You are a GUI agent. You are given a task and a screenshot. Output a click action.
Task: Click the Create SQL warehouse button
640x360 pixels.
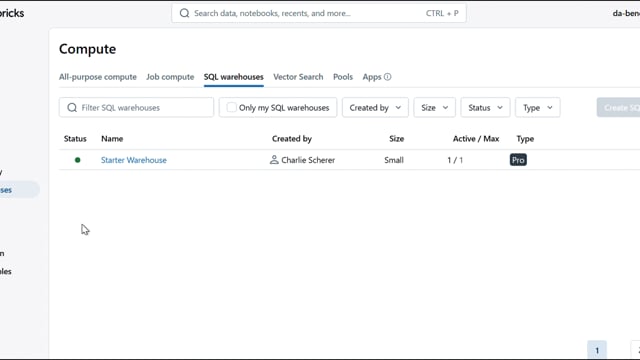point(618,108)
